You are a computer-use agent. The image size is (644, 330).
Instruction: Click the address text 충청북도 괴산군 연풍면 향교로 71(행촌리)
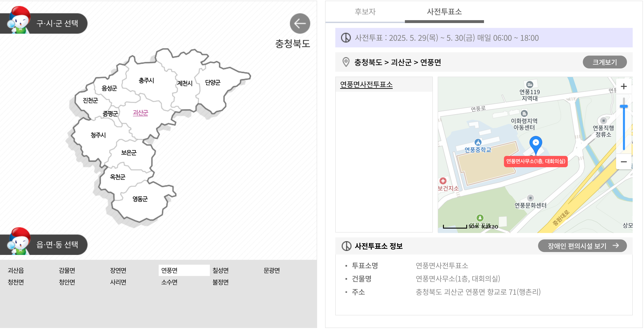(478, 292)
